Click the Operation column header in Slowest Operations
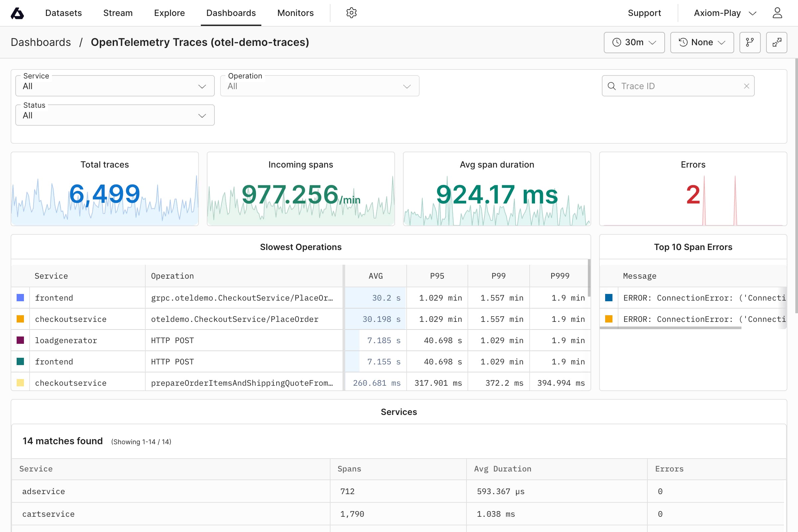Viewport: 798px width, 532px height. pos(244,276)
